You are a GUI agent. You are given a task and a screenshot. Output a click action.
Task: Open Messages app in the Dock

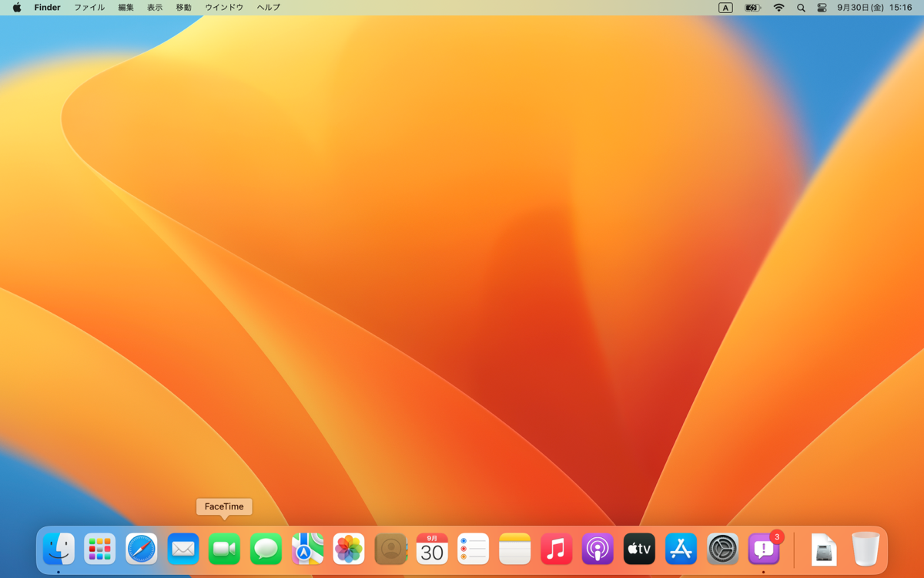pyautogui.click(x=266, y=549)
